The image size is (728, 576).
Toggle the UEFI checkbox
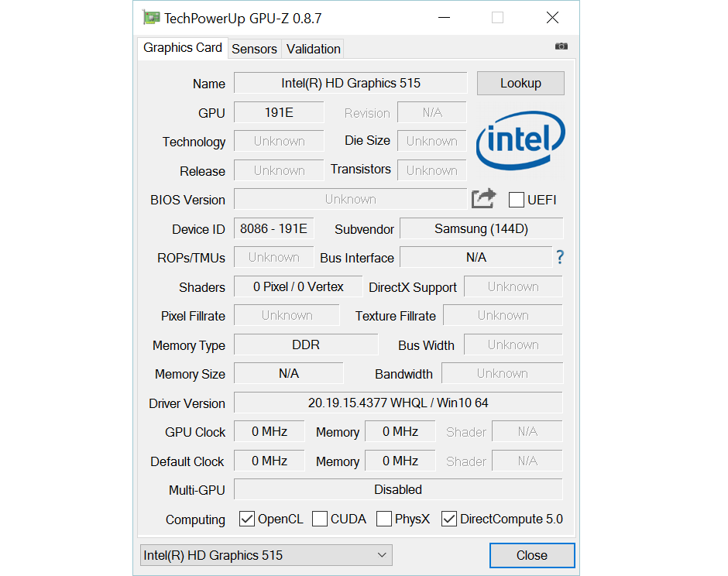tap(517, 200)
